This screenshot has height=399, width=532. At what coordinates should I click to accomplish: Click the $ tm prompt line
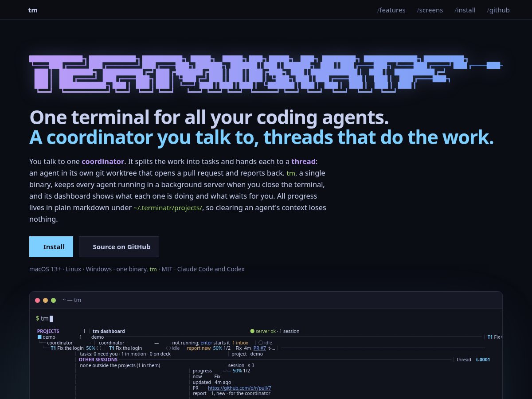click(44, 318)
